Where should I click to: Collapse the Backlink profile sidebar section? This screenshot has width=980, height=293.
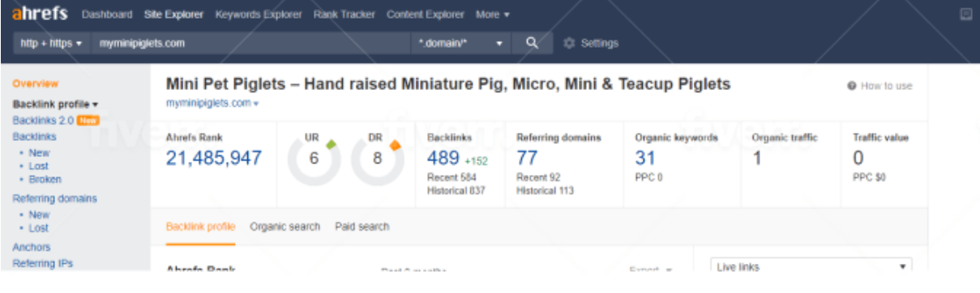tap(55, 104)
